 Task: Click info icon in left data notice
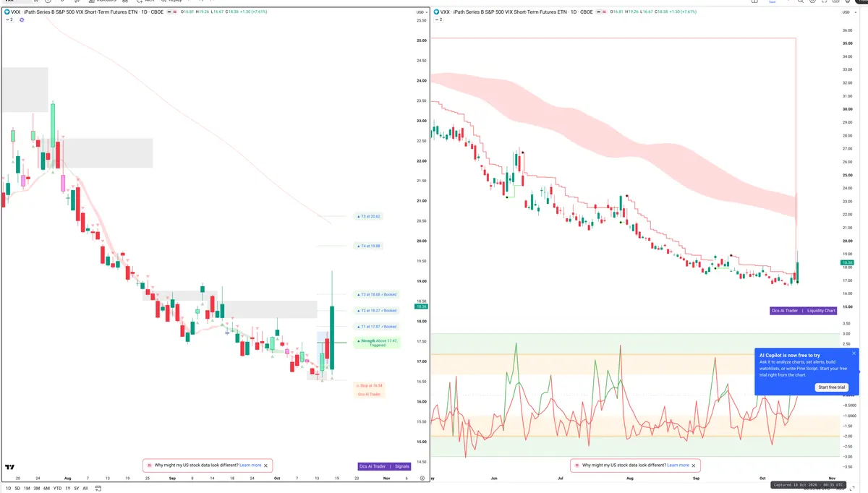click(x=150, y=466)
